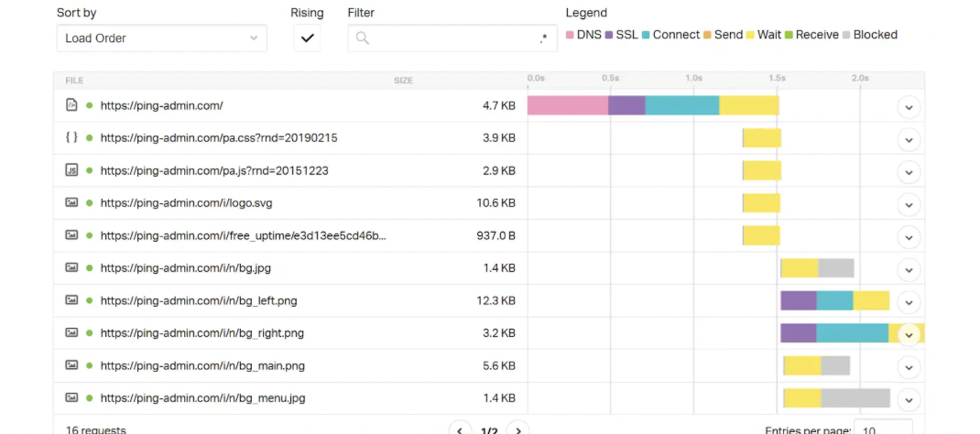Viewport: 980px width, 434px height.
Task: Expand details for bg_left.png request row
Action: (x=909, y=302)
